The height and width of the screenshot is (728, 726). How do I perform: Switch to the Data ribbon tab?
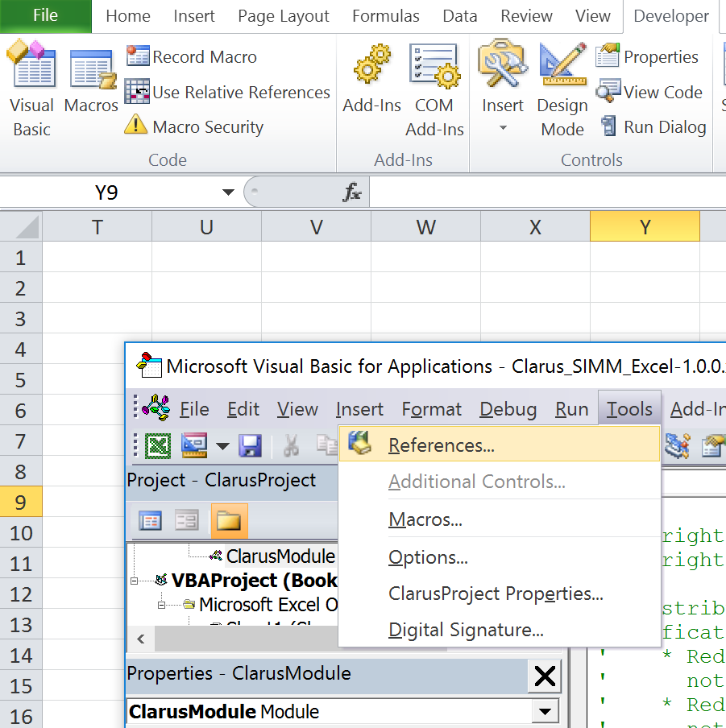(460, 16)
